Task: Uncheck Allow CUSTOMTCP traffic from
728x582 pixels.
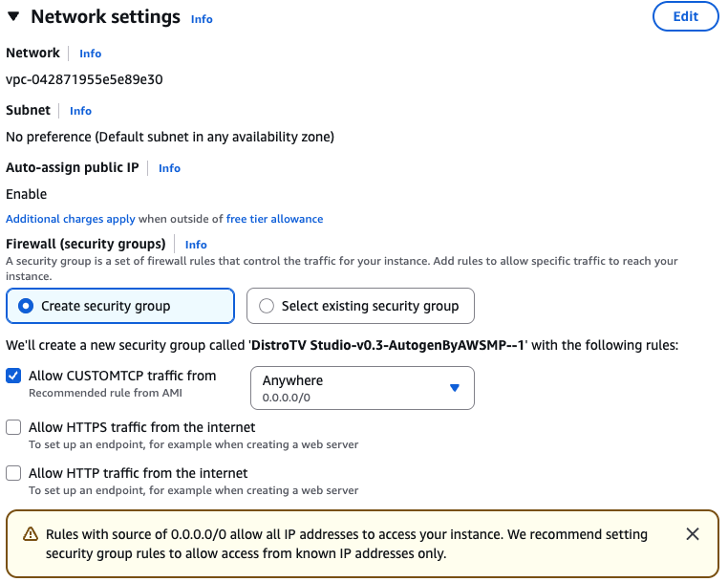Action: (13, 377)
